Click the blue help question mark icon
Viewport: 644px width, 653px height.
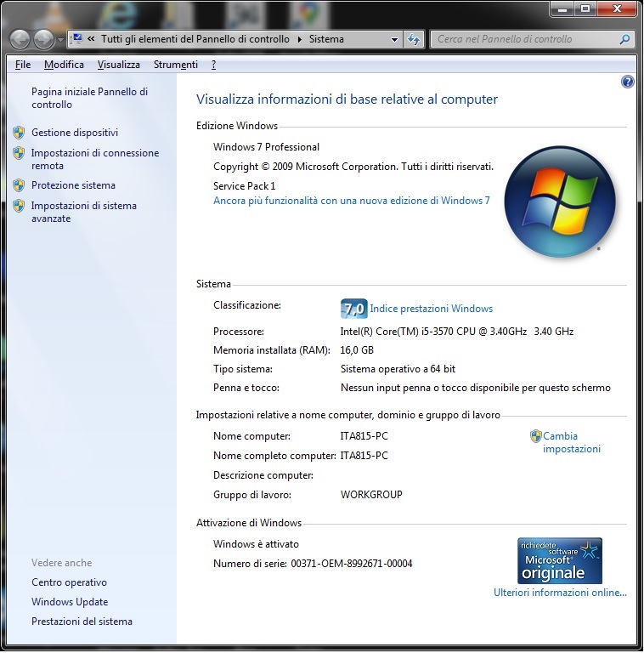(627, 82)
